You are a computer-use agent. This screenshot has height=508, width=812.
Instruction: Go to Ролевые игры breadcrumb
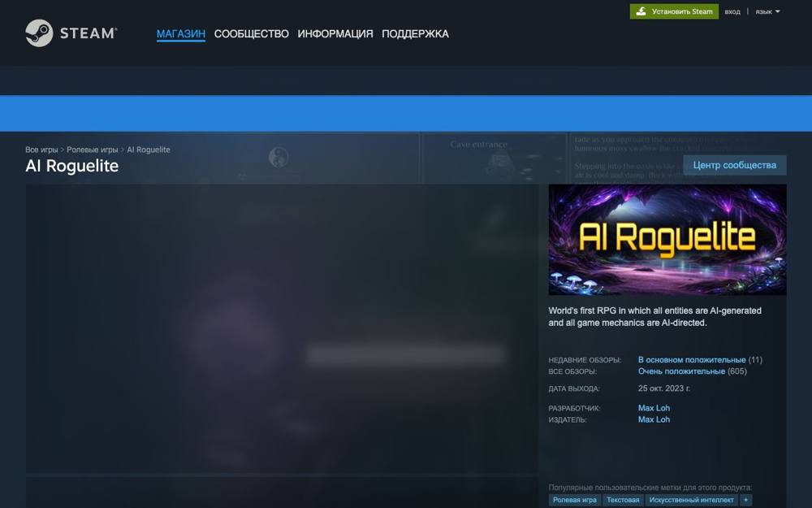click(93, 150)
